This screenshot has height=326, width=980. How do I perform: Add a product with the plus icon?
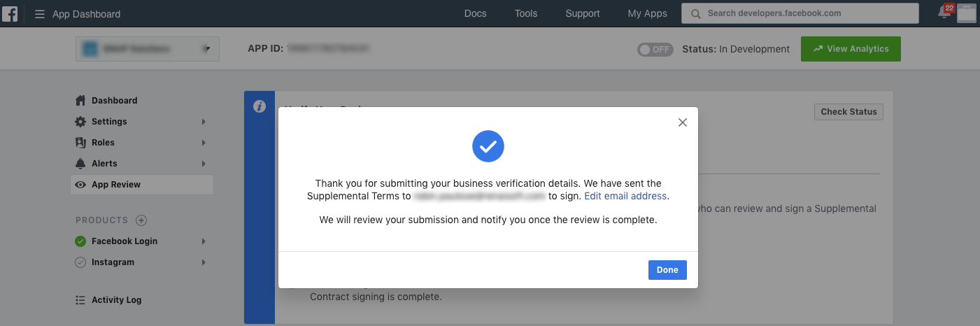coord(141,220)
